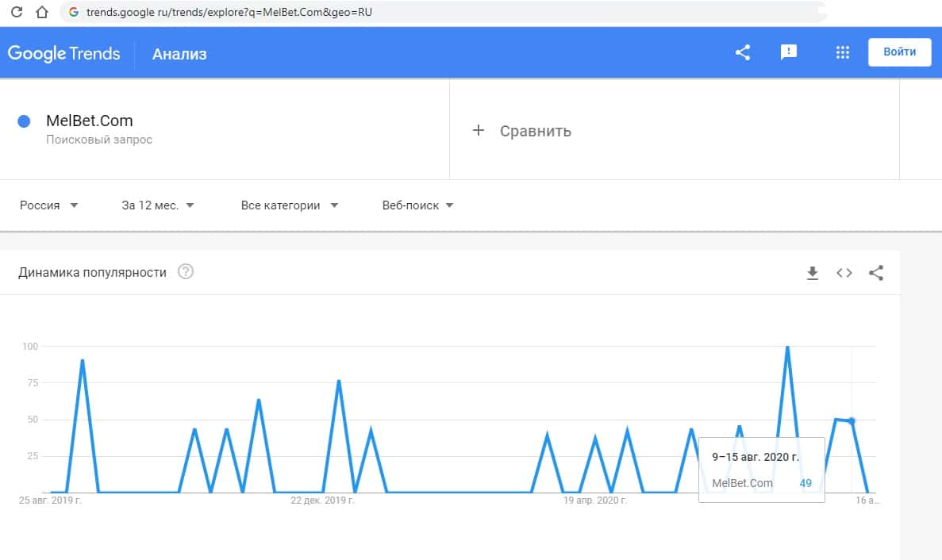Expand the Все категории dropdown
942x560 pixels.
point(290,205)
